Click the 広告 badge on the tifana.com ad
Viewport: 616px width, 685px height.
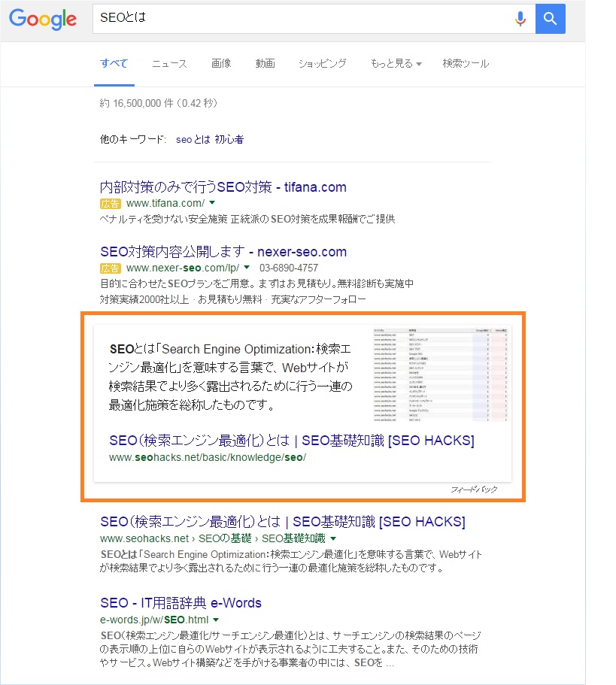(x=110, y=204)
